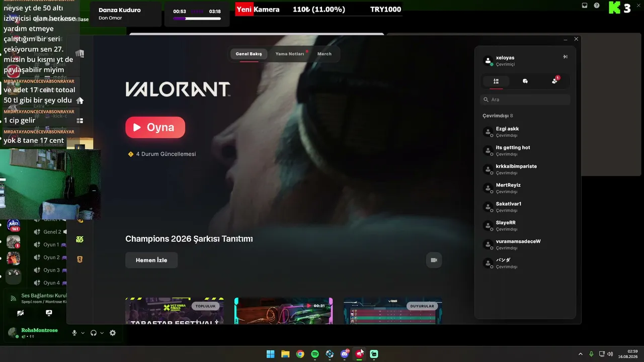
Task: Select friend its getting hot
Action: tap(525, 150)
